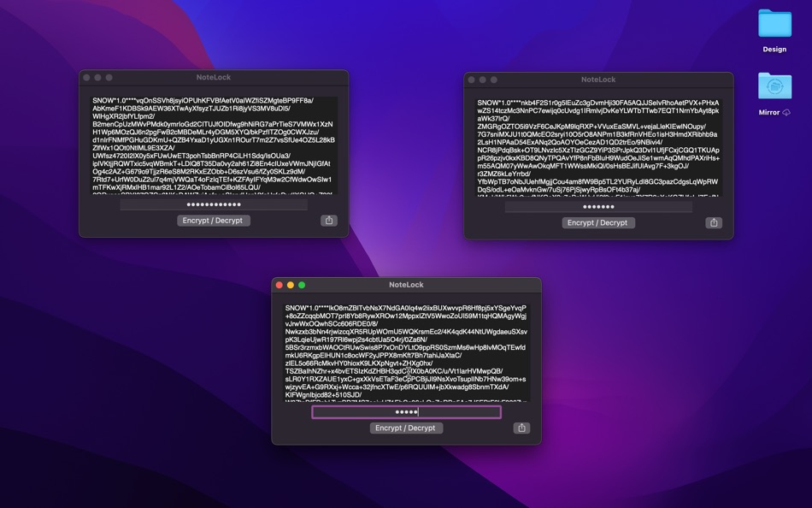Minimize the front NoteLock window with the yellow button
This screenshot has width=812, height=508.
coord(291,285)
